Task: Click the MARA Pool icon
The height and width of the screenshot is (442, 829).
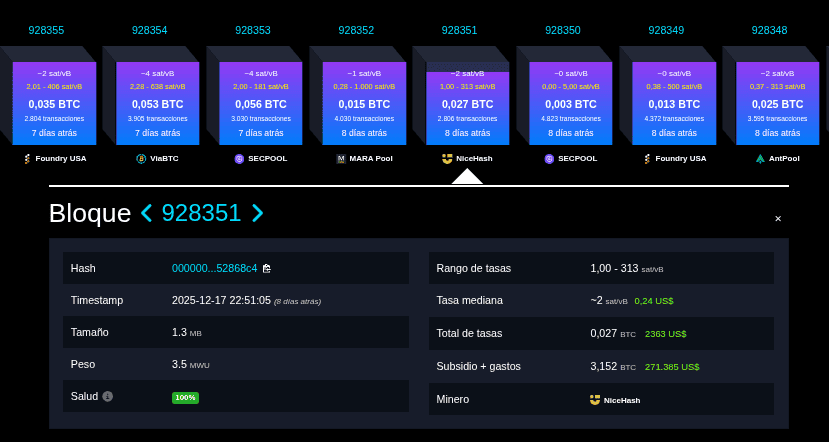Action: click(341, 159)
